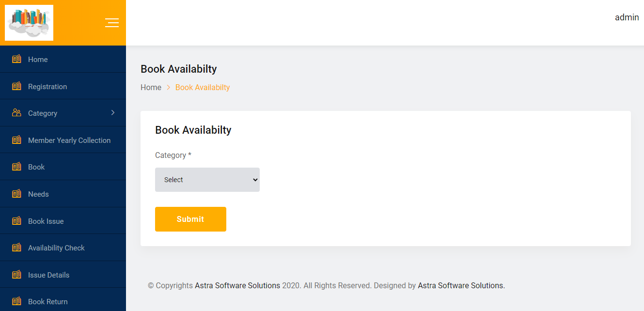Click the book icon beside Needs
This screenshot has width=644, height=311.
16,194
